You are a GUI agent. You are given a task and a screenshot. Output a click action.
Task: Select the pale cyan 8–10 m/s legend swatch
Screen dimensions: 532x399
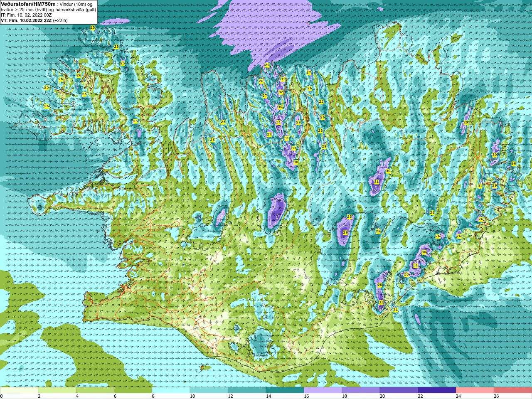[x=171, y=390]
